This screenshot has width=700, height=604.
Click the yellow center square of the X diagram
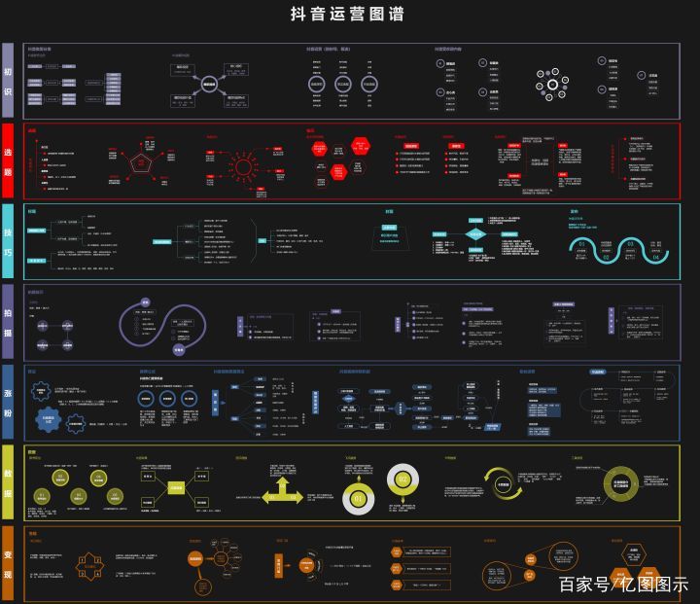coord(176,488)
